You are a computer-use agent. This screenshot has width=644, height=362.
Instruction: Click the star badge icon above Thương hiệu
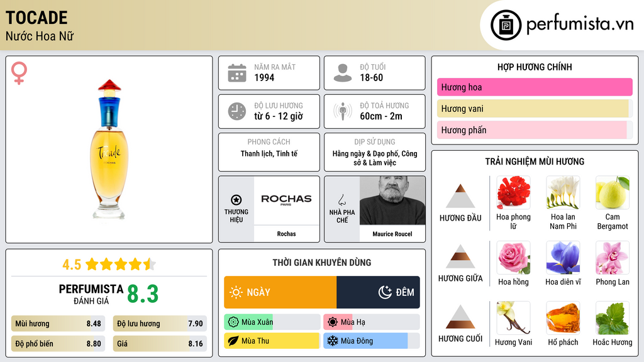click(x=236, y=200)
